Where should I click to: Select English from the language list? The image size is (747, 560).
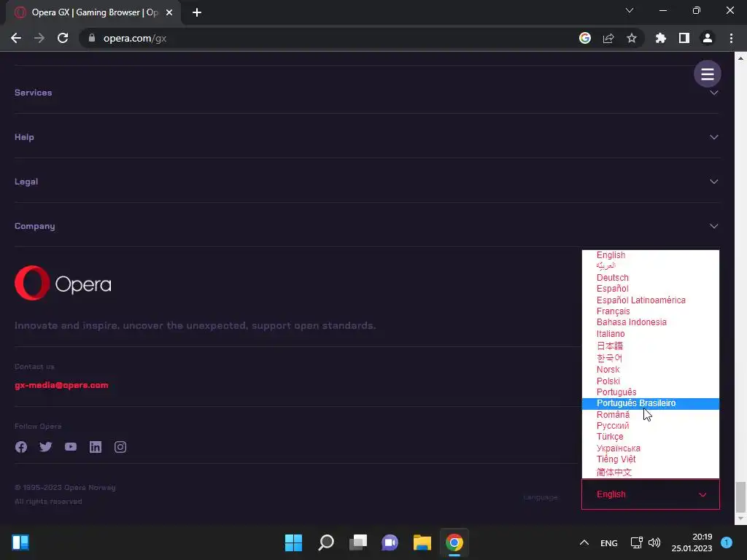(650, 255)
